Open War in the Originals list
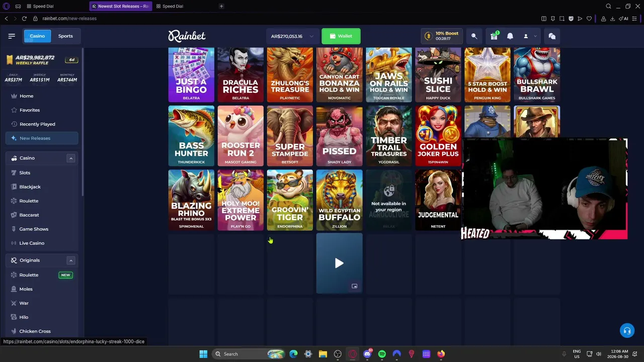 coord(42,303)
